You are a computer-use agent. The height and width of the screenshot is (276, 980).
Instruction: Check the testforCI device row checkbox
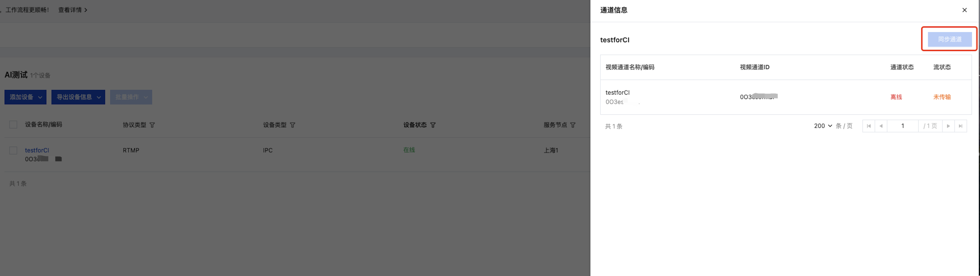(13, 150)
